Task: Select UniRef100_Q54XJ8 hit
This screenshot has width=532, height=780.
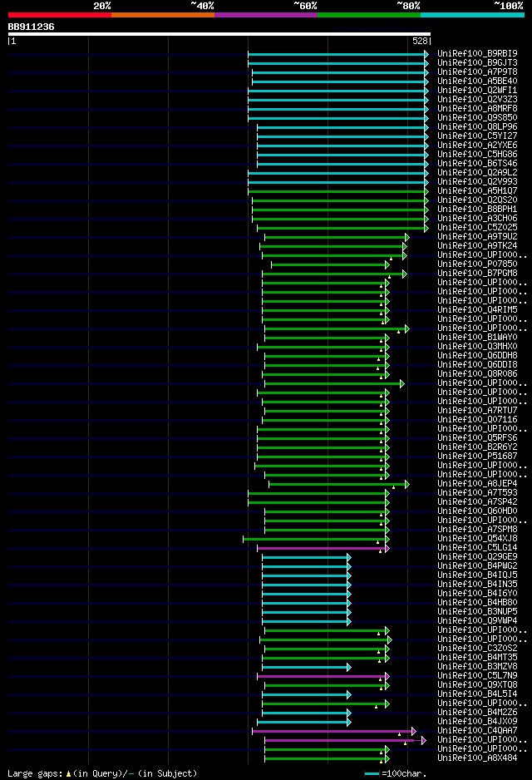Action: pyautogui.click(x=477, y=538)
